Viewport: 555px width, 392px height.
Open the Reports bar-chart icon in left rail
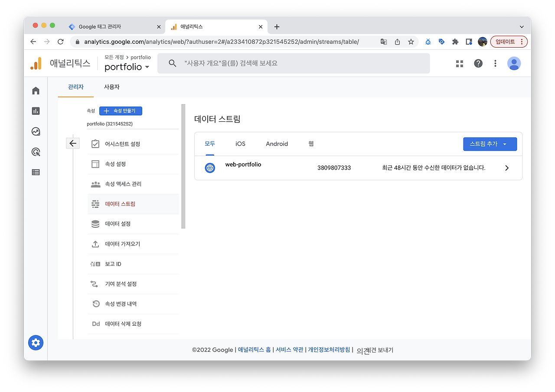(x=36, y=111)
